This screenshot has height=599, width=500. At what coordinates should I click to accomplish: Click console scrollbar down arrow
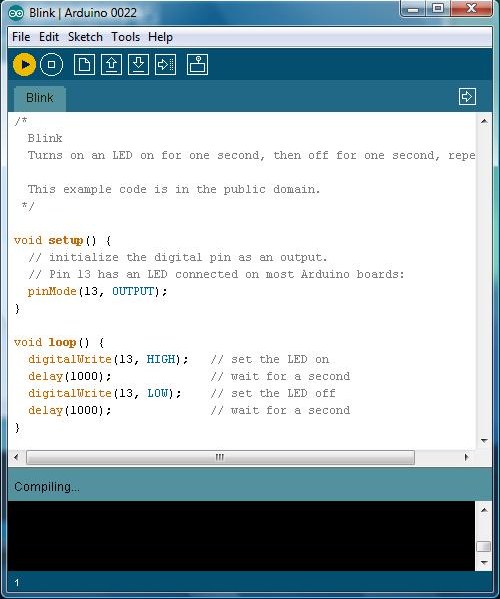point(484,562)
